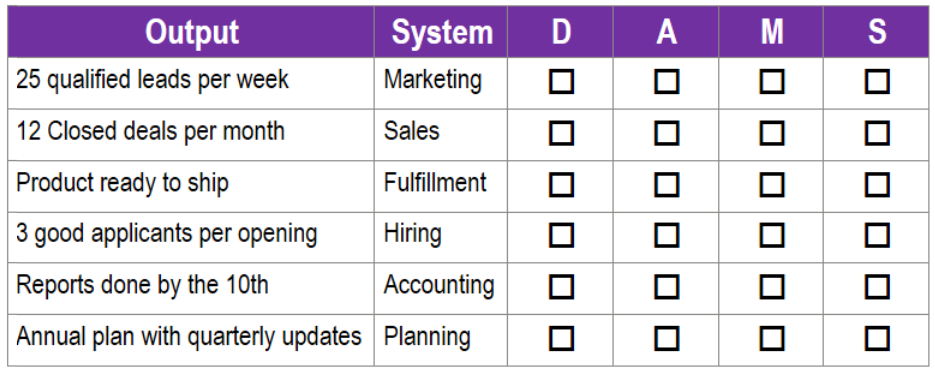Select the '25 qualified leads per week' cell

[x=191, y=83]
